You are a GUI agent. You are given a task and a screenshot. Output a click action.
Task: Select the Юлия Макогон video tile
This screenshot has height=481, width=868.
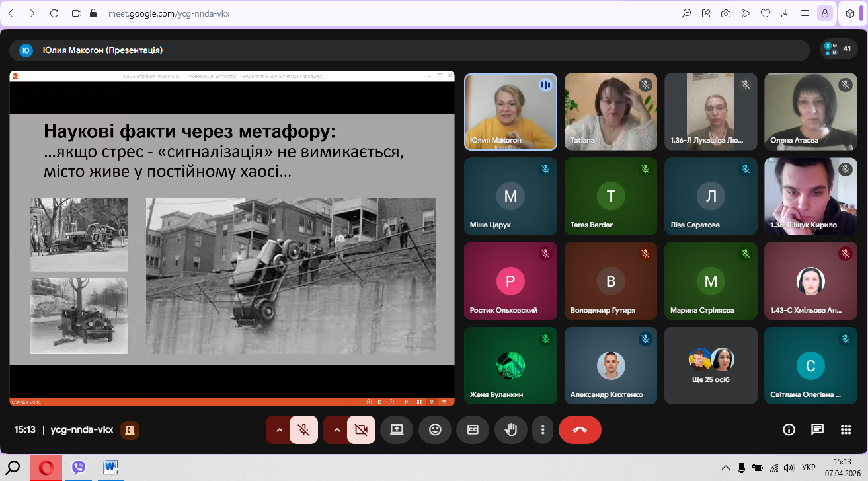pos(510,111)
